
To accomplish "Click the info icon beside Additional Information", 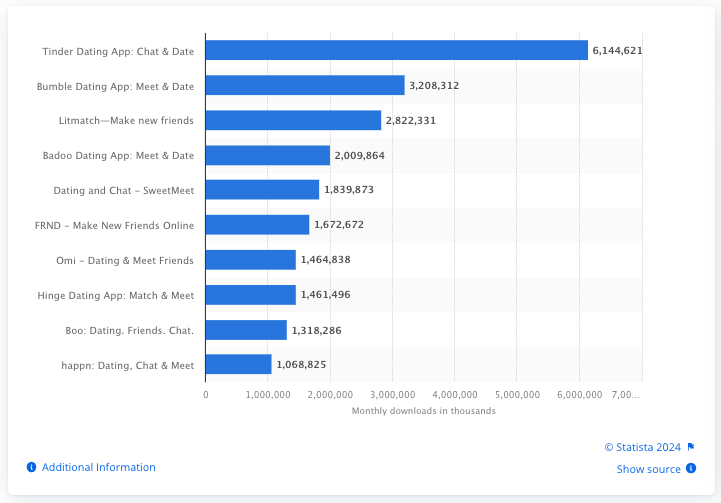I will pyautogui.click(x=32, y=467).
